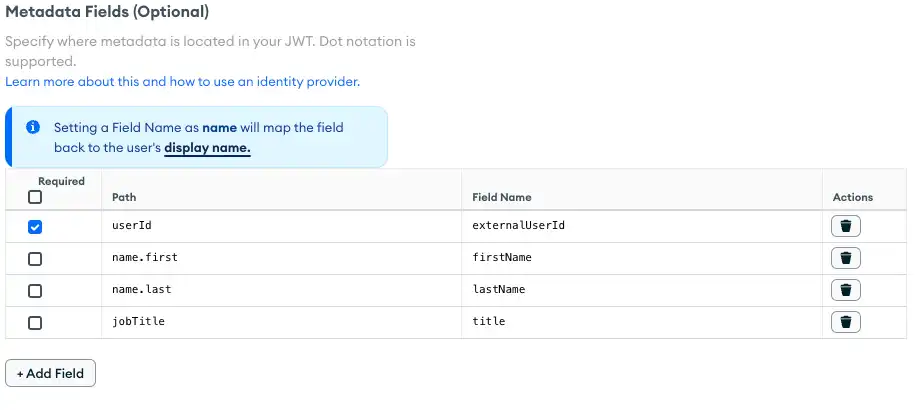Click the externalUserId field name cell

pos(640,226)
